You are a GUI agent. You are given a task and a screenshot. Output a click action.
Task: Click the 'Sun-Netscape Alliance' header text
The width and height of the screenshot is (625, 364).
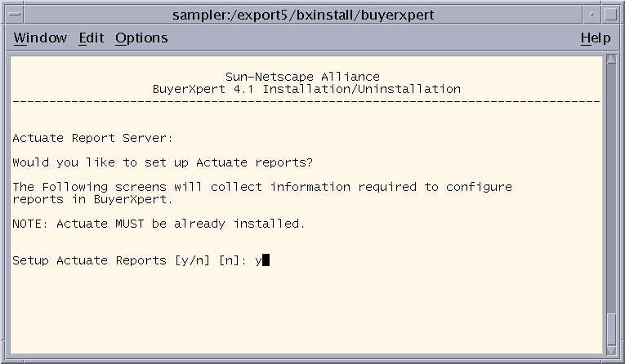coord(302,77)
